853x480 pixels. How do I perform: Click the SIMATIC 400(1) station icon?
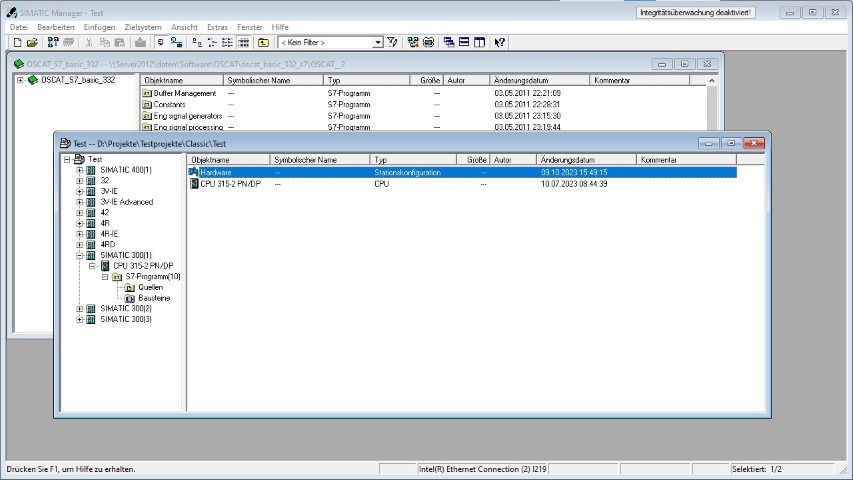point(91,170)
